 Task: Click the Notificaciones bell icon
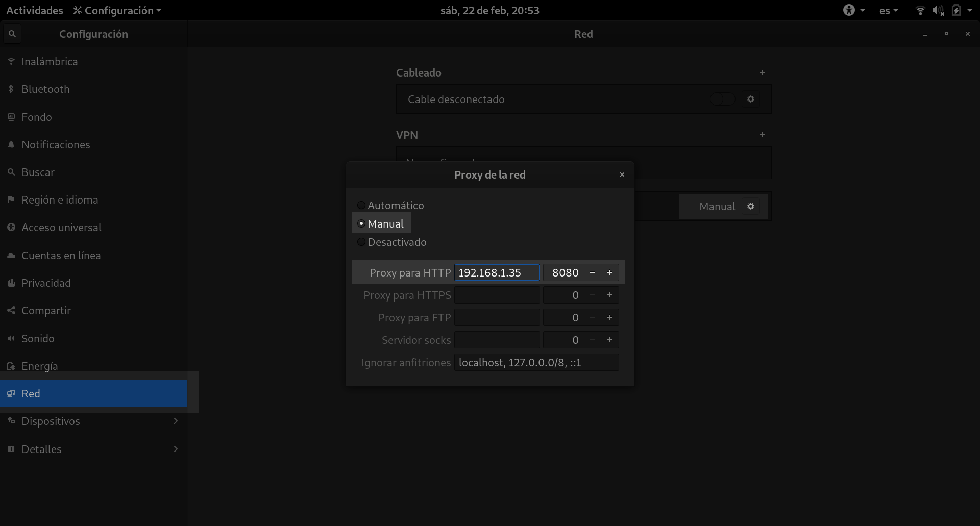point(11,145)
